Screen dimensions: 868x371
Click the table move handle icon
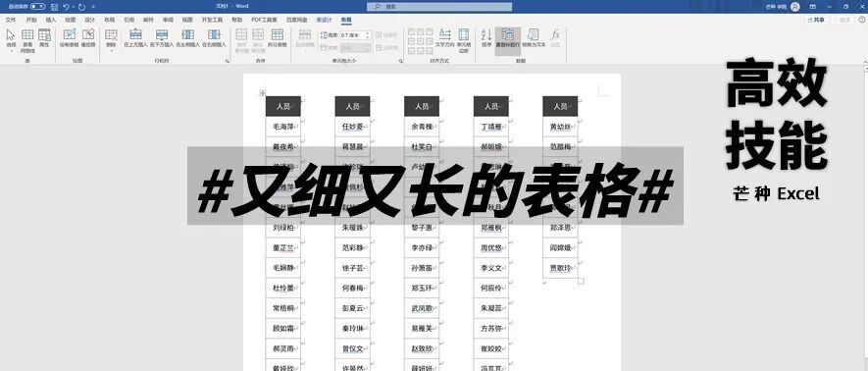click(x=262, y=93)
